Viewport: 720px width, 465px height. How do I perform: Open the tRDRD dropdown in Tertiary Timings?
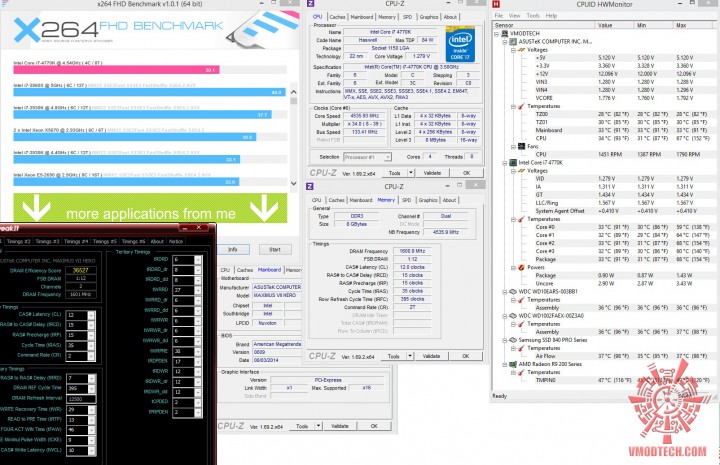click(198, 260)
